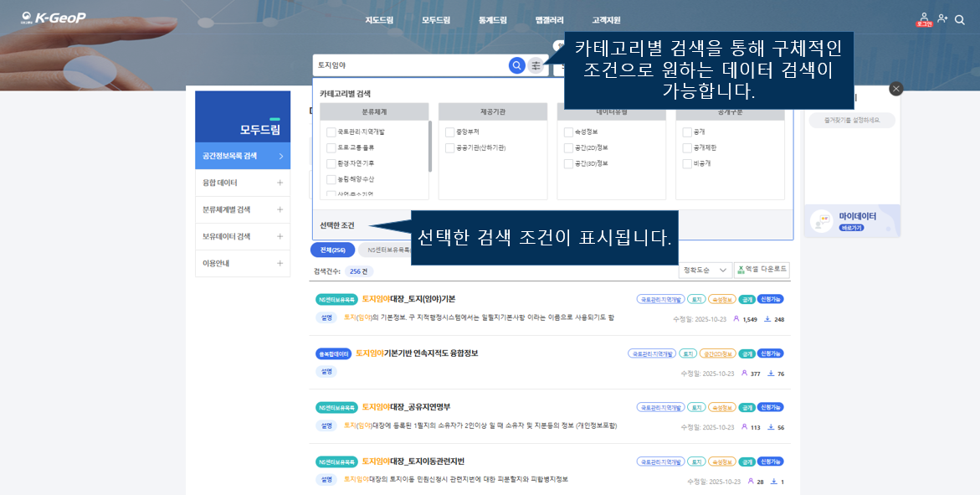The image size is (980, 495).
Task: Toggle the category filter settings icon
Action: 536,65
